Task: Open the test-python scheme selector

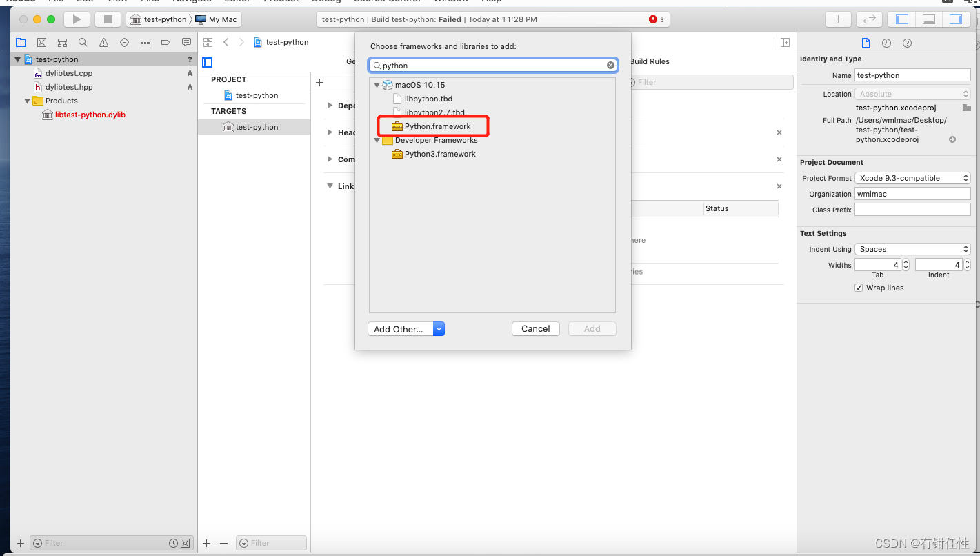Action: (x=158, y=19)
